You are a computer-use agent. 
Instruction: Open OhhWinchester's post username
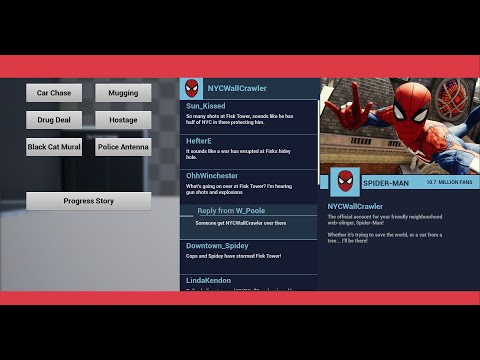tap(212, 176)
